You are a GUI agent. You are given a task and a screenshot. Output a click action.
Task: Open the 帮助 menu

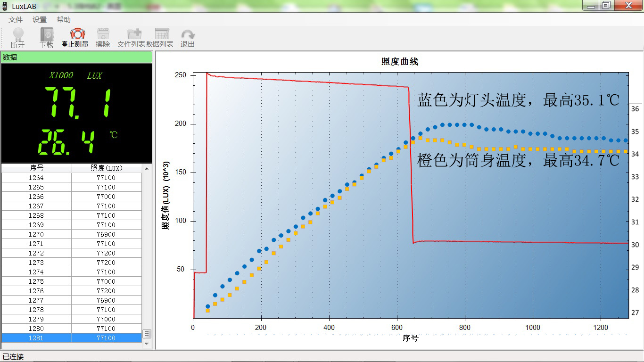point(64,20)
